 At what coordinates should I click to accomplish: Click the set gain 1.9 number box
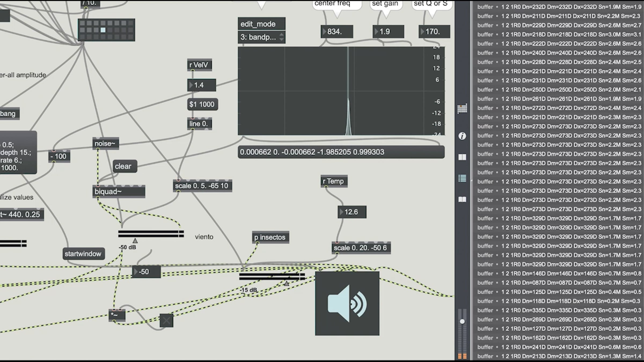pos(388,32)
